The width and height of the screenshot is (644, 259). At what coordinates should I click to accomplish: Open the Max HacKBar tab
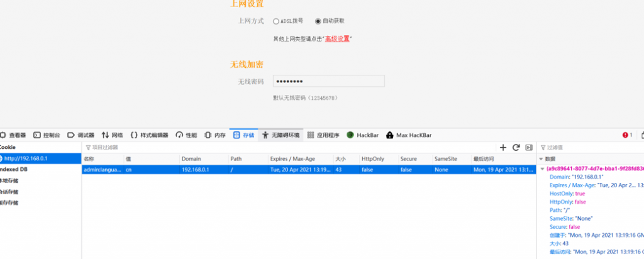[x=409, y=135]
